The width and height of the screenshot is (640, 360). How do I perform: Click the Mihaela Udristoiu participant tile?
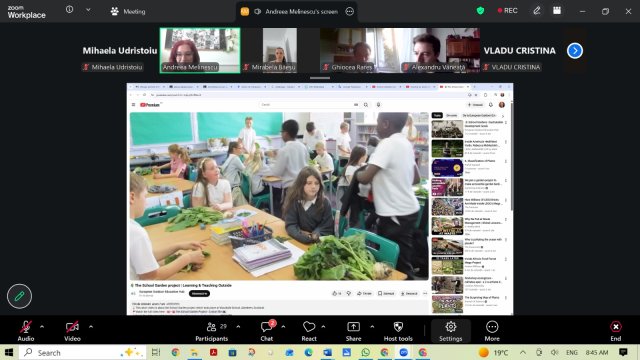[x=120, y=50]
